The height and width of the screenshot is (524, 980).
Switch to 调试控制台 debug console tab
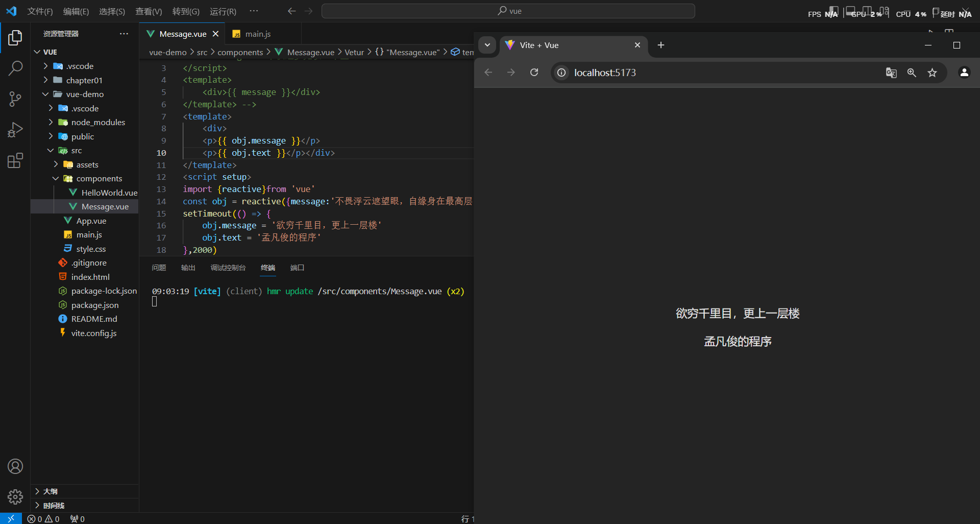coord(228,268)
